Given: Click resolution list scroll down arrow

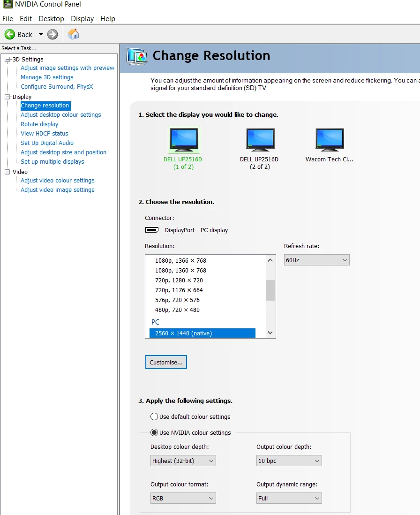Looking at the screenshot, I should coord(270,333).
